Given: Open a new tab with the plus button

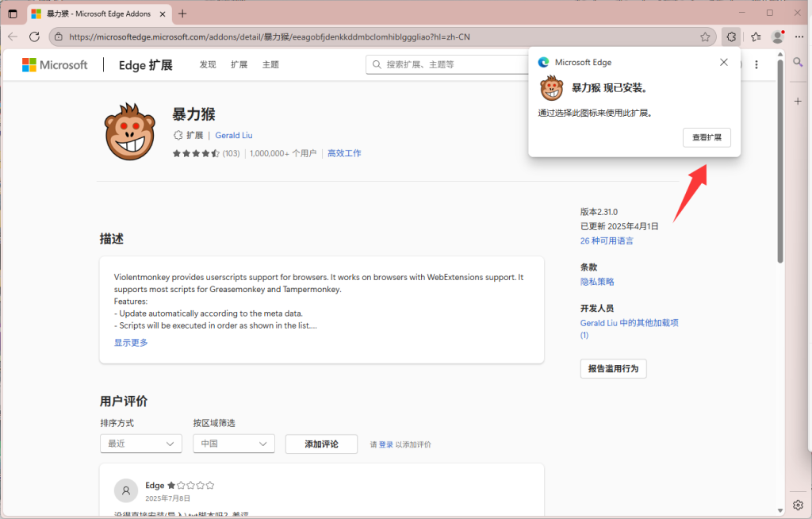Looking at the screenshot, I should coord(182,13).
